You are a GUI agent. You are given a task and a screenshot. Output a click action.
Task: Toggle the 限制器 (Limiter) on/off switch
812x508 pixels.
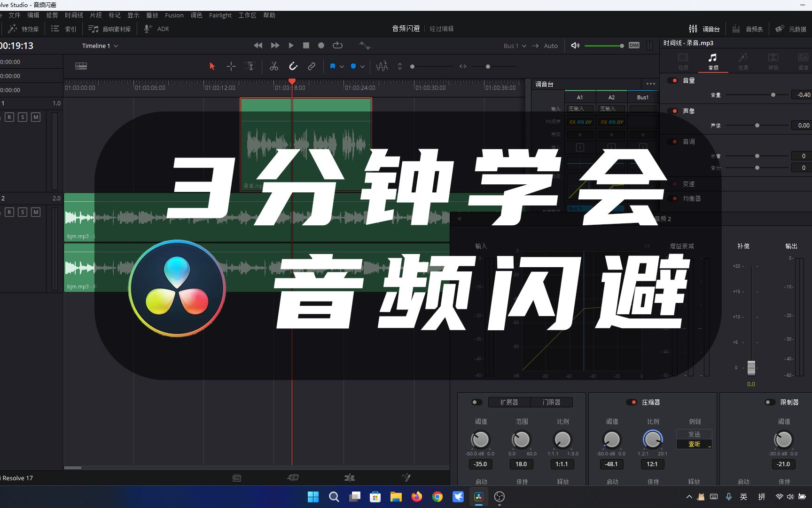[770, 402]
